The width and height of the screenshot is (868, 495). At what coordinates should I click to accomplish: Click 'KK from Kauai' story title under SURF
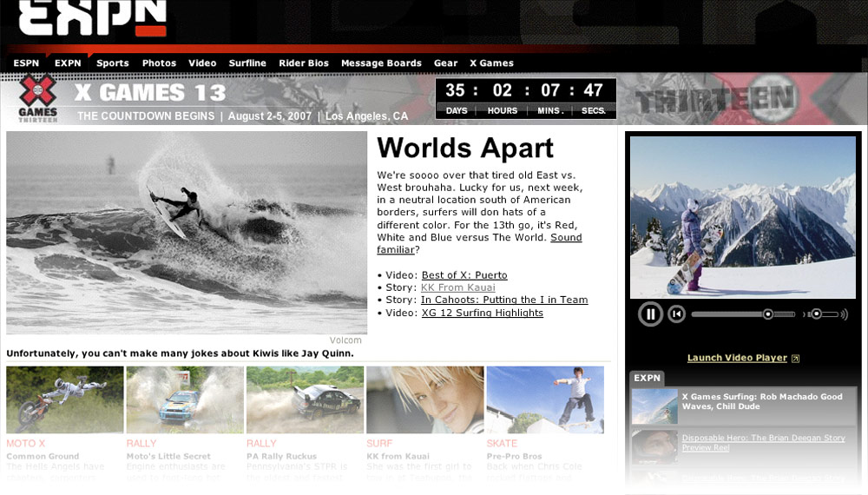[398, 456]
